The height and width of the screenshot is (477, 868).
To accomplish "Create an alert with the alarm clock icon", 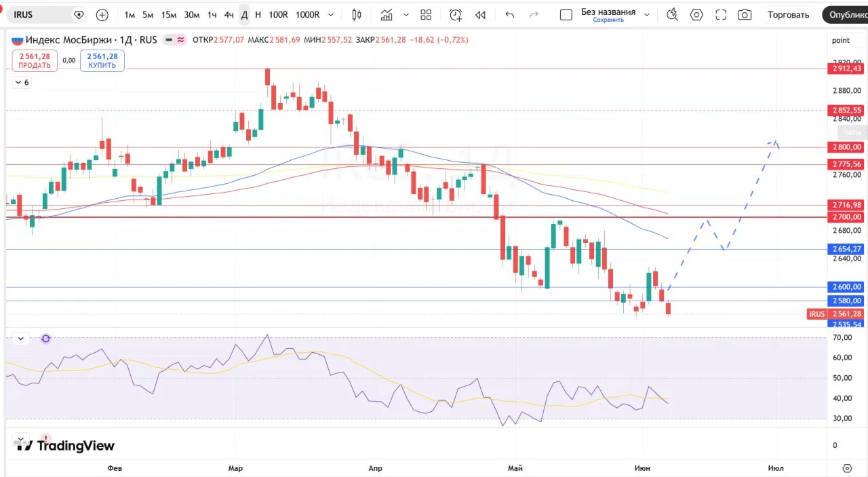I will (x=456, y=14).
